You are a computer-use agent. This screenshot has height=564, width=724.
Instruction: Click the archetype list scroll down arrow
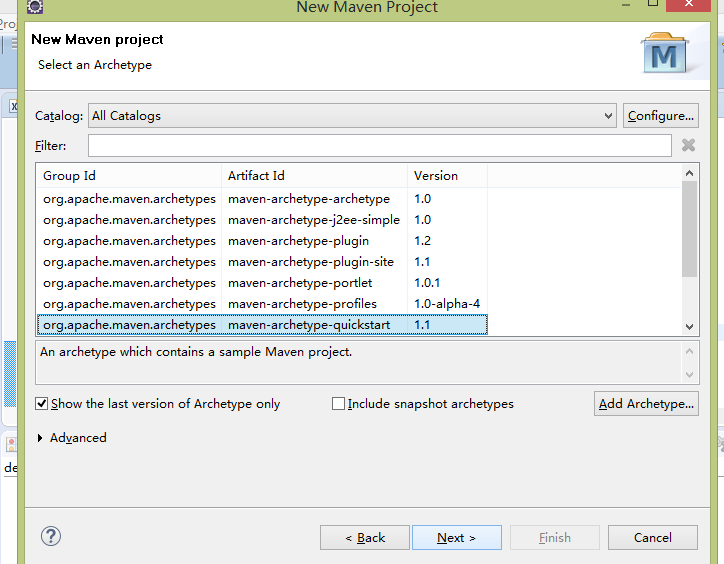pyautogui.click(x=689, y=327)
